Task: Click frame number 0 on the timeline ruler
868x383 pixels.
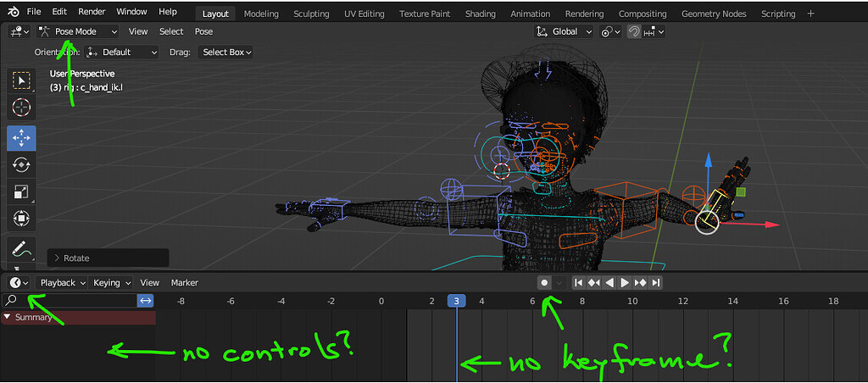Action: (381, 301)
